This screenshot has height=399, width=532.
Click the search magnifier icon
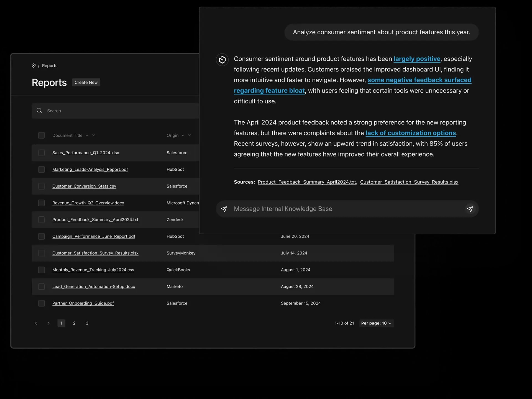tap(39, 111)
